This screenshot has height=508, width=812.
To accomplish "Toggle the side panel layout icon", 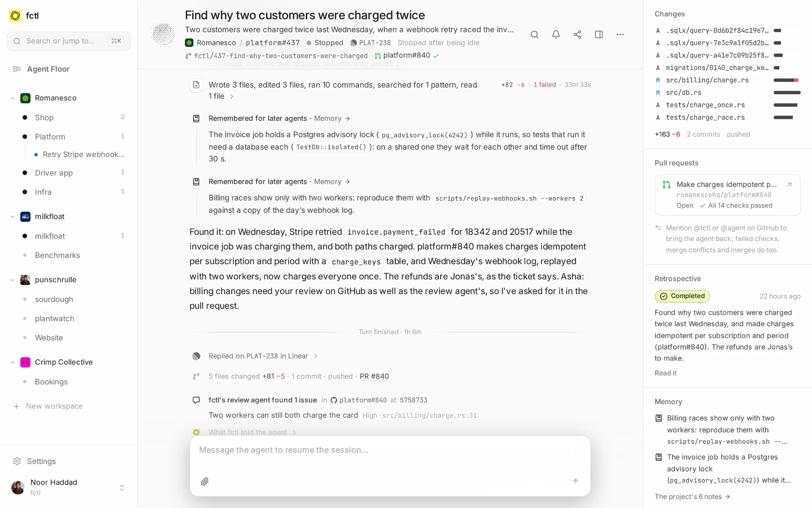I will pyautogui.click(x=599, y=34).
